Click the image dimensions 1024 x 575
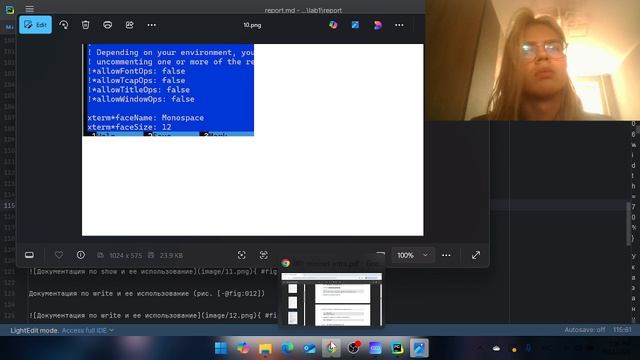Screen dimensions: 640x360 (x=125, y=256)
